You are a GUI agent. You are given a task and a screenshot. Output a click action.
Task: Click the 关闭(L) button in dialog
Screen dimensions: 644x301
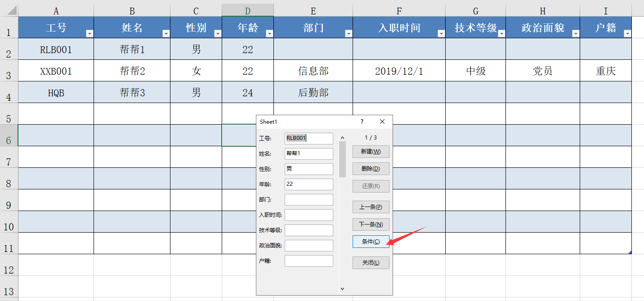click(x=371, y=263)
